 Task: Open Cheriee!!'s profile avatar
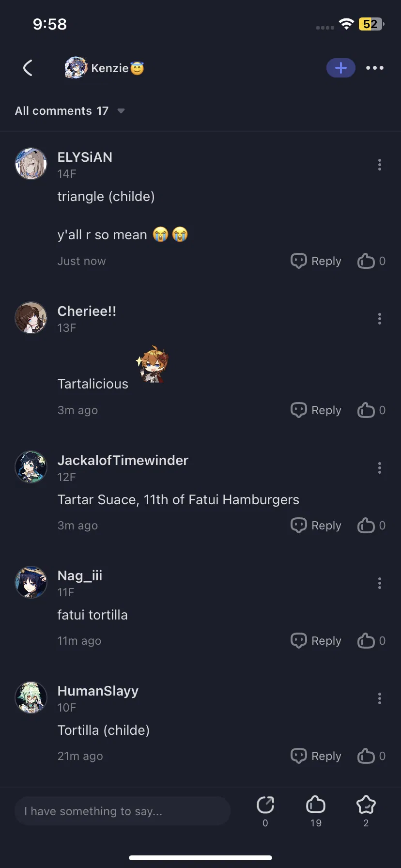click(x=31, y=318)
